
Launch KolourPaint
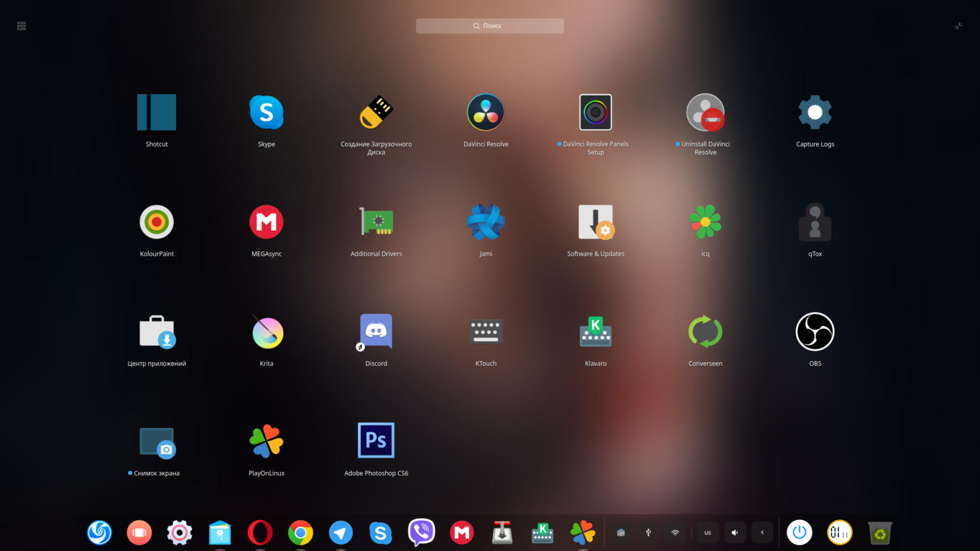pos(157,223)
